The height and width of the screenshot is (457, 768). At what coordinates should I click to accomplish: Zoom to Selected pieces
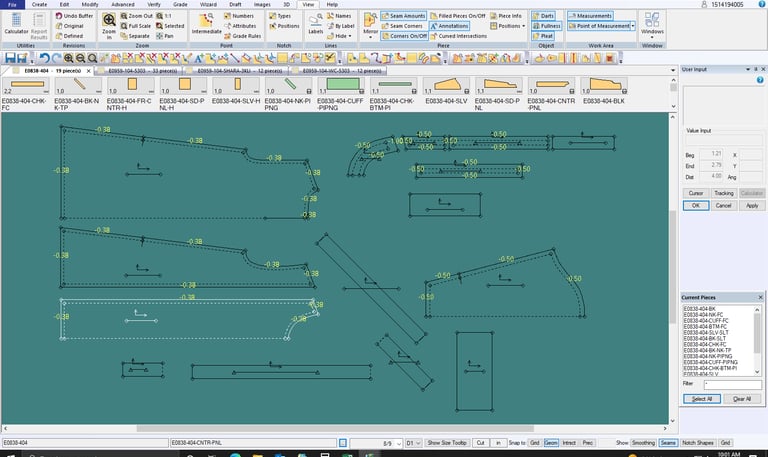click(170, 26)
